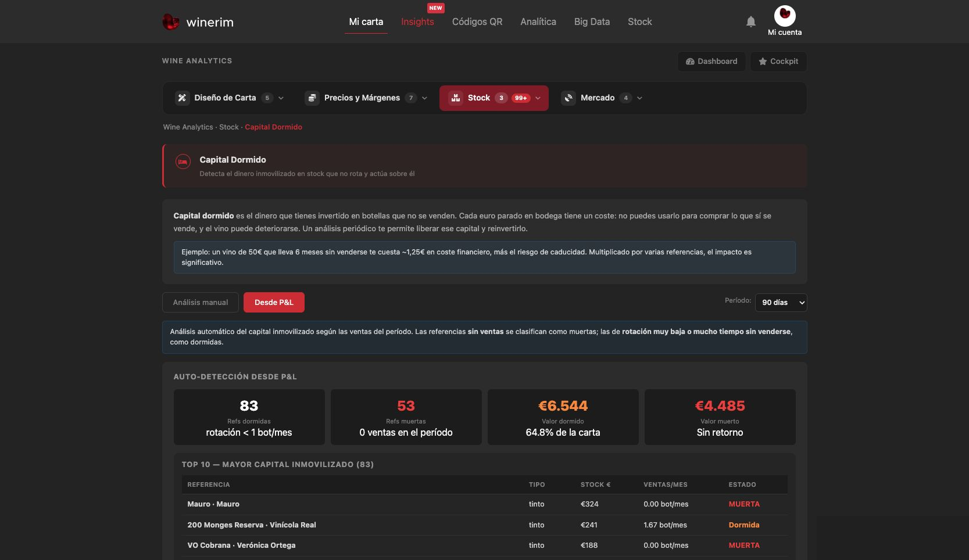Click the MUERTA status for VO Cobrana
Image resolution: width=969 pixels, height=560 pixels.
pyautogui.click(x=744, y=545)
